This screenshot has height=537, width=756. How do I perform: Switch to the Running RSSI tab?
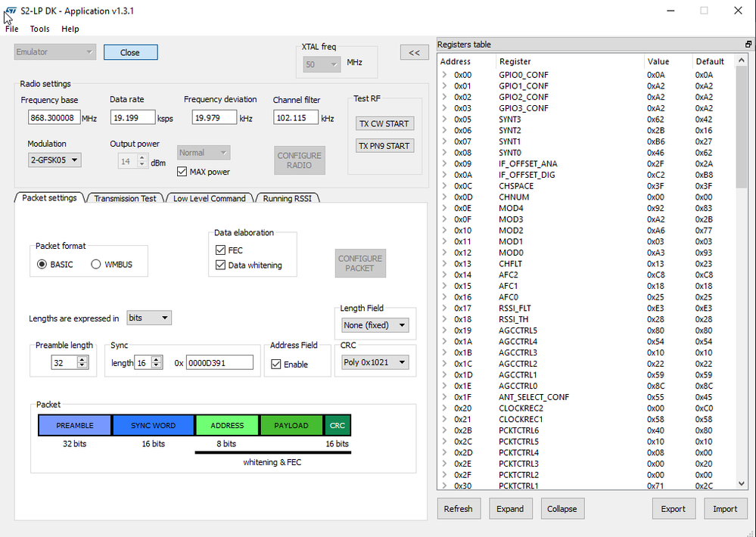287,198
